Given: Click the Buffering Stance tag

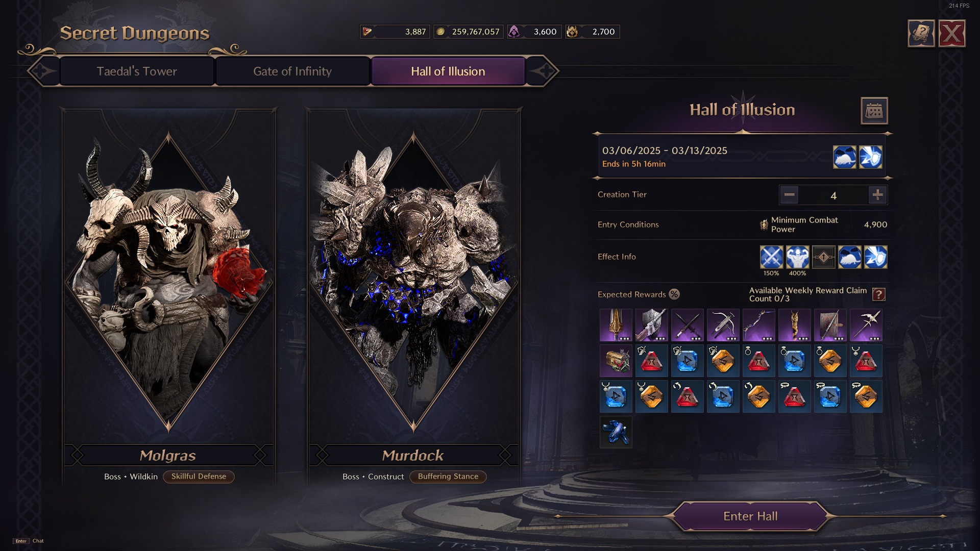Looking at the screenshot, I should (x=448, y=477).
